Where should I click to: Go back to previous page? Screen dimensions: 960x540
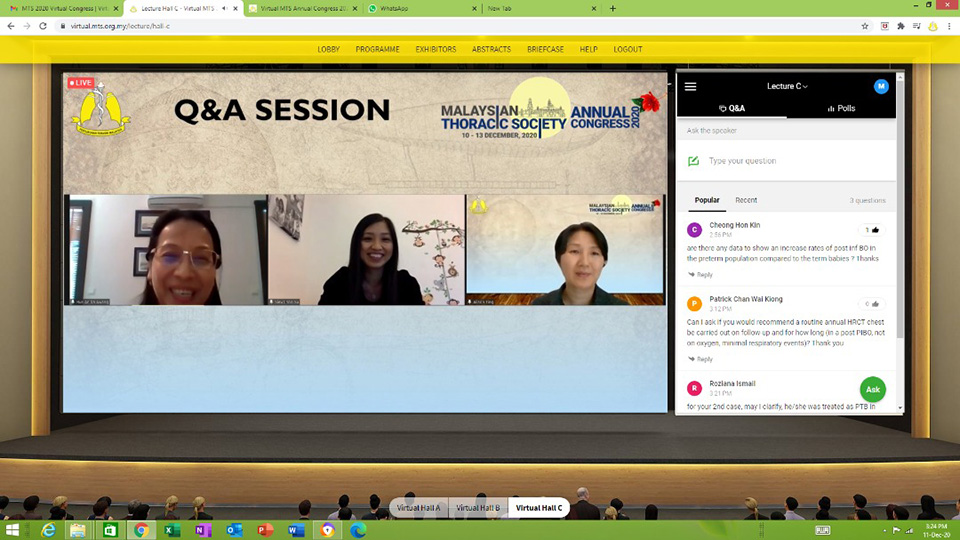[10, 26]
